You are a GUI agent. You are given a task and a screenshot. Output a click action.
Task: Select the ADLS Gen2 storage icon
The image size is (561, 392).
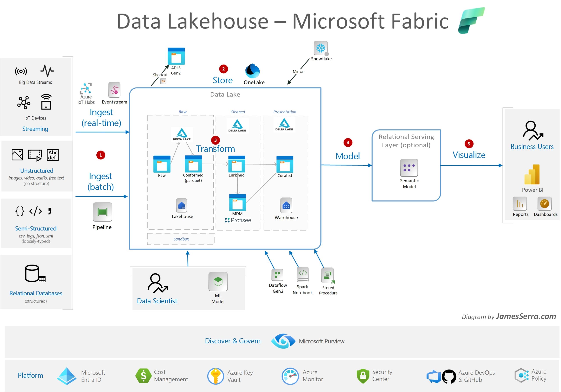pyautogui.click(x=176, y=56)
